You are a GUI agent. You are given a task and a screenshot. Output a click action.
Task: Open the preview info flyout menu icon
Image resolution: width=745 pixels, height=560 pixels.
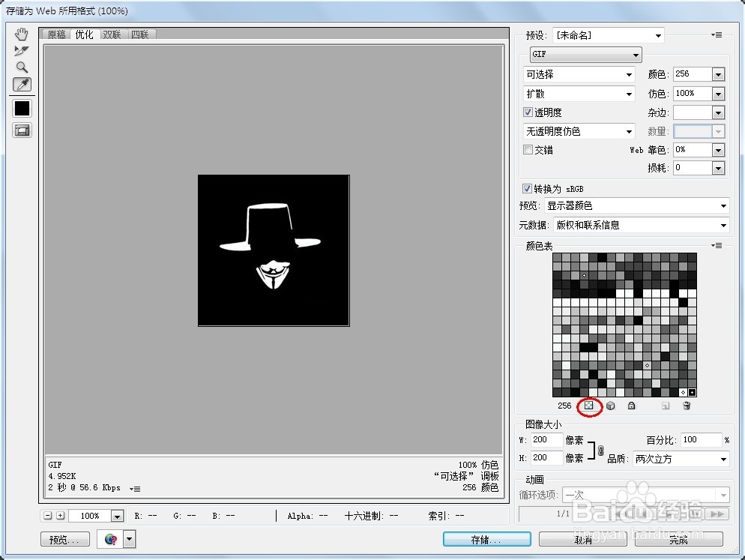[x=135, y=489]
